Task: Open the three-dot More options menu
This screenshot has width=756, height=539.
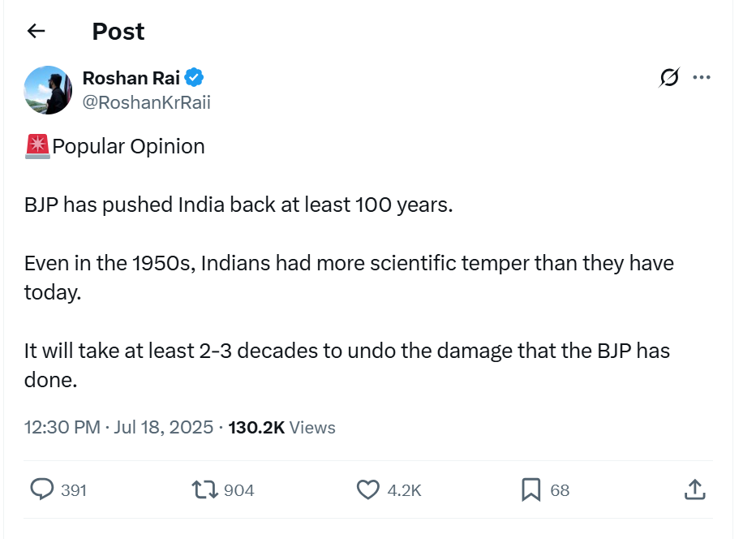Action: (x=701, y=78)
